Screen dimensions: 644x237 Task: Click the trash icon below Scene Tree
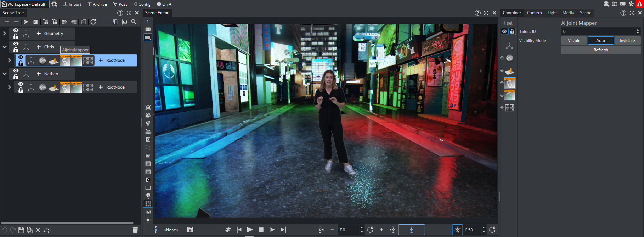click(135, 230)
